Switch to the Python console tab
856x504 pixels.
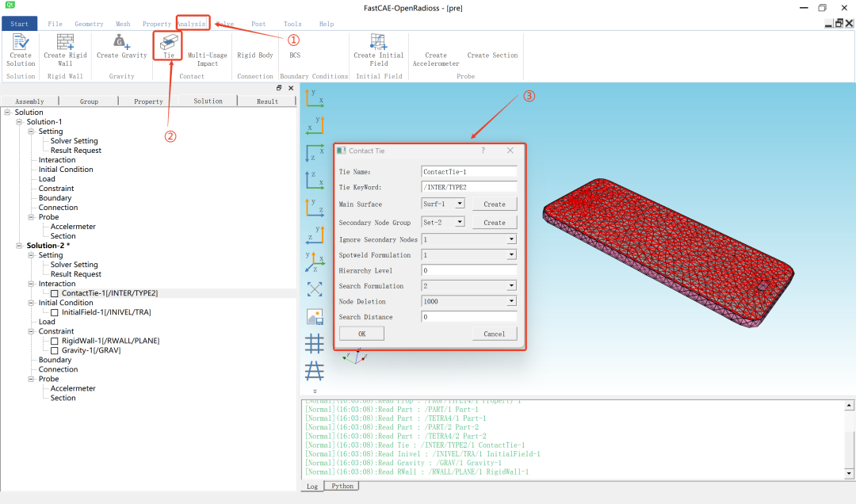click(x=342, y=486)
